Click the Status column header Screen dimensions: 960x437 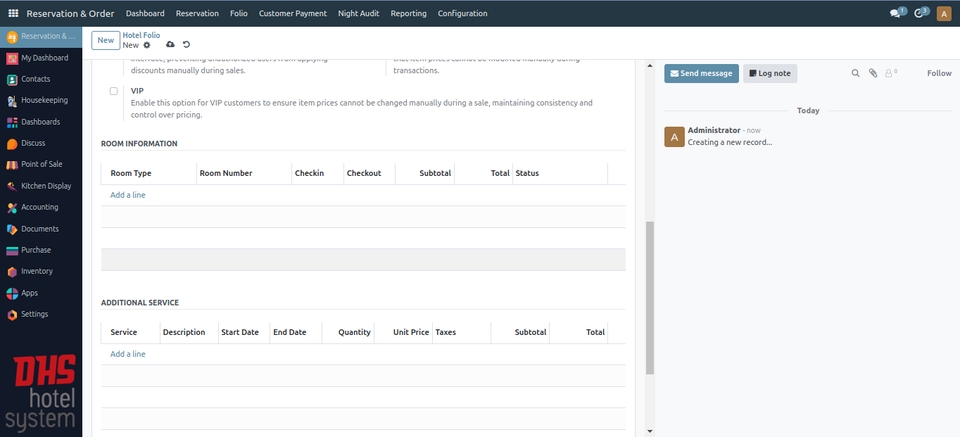[x=560, y=173]
